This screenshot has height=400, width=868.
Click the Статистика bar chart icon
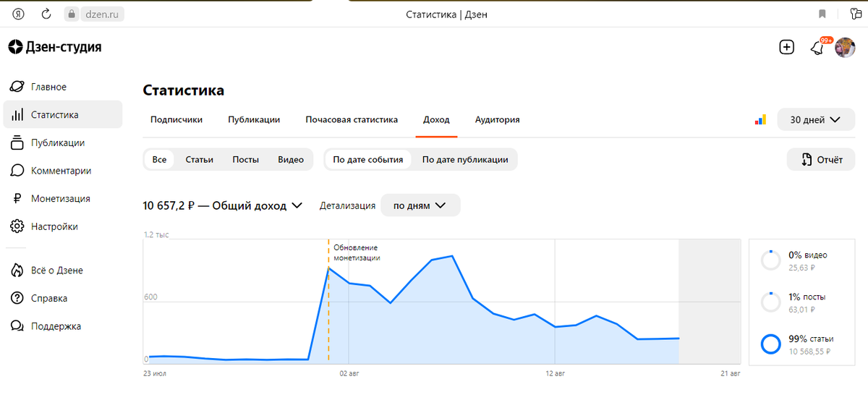pyautogui.click(x=17, y=115)
